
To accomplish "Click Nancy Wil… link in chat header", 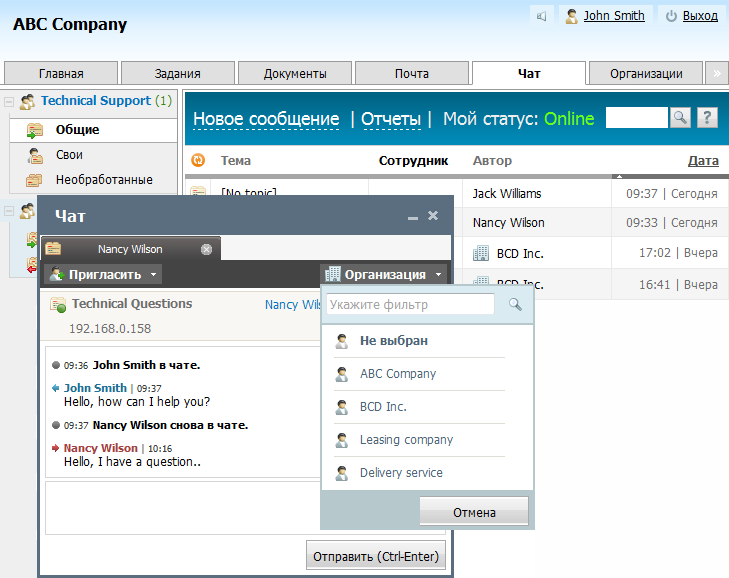I will (293, 305).
